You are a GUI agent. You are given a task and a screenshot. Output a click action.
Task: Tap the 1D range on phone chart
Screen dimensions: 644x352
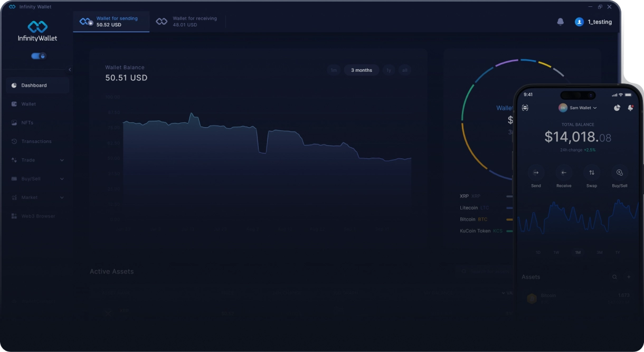538,253
